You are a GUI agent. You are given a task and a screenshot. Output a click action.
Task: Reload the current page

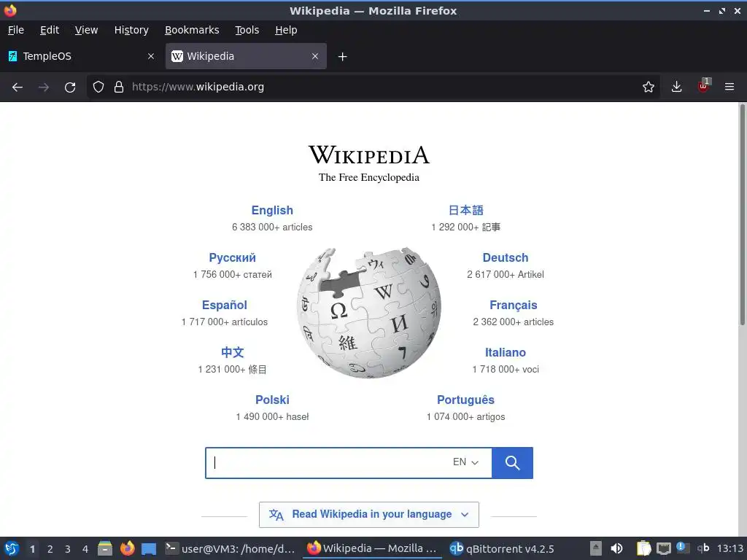pyautogui.click(x=70, y=87)
